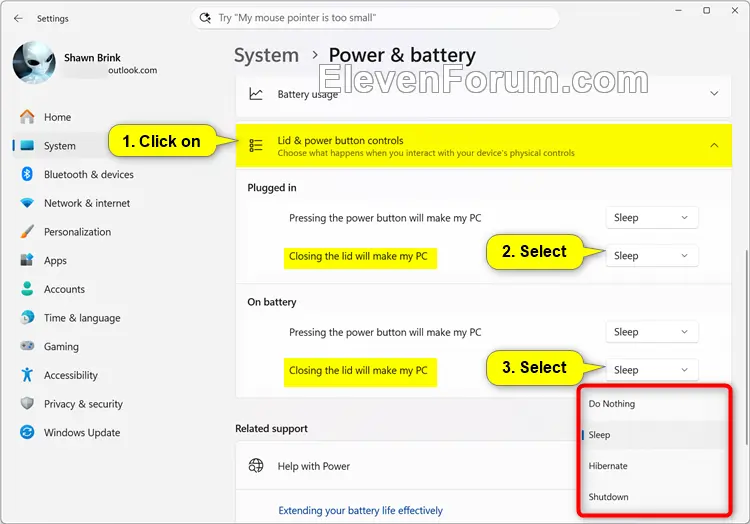Click the Lid & power button list icon
750x524 pixels.
[256, 145]
